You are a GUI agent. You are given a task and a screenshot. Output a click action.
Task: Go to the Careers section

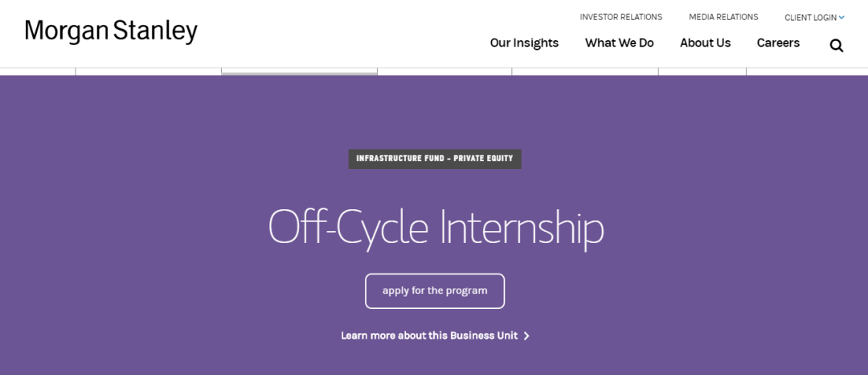778,43
